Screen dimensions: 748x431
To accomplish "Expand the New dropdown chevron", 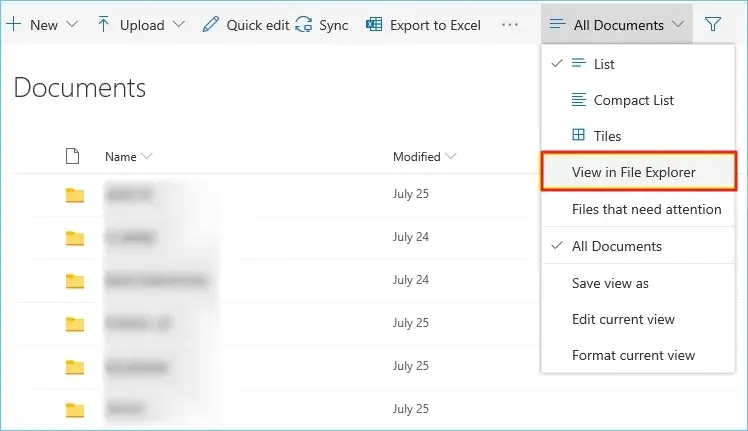I will click(72, 24).
